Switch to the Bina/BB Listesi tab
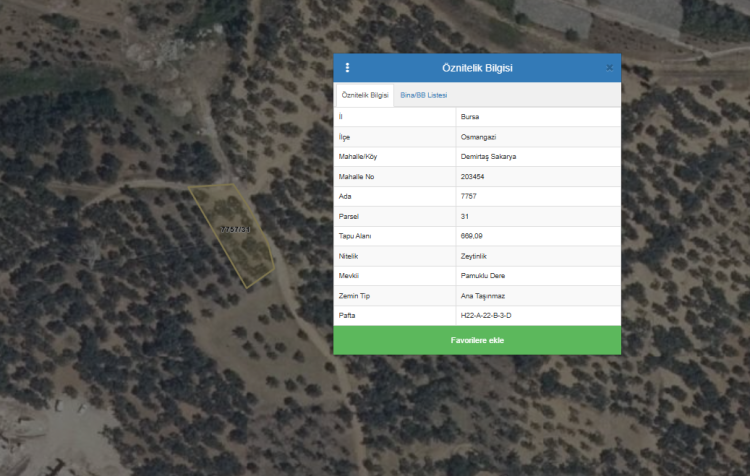The width and height of the screenshot is (750, 476). 423,95
